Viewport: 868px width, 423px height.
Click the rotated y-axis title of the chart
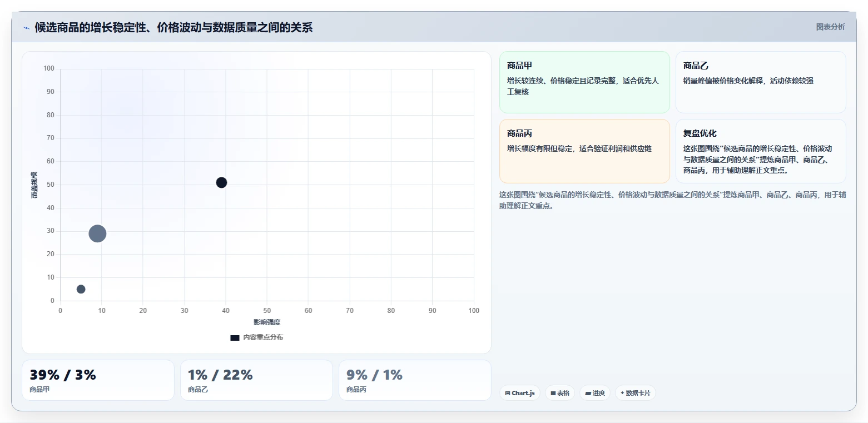point(34,185)
